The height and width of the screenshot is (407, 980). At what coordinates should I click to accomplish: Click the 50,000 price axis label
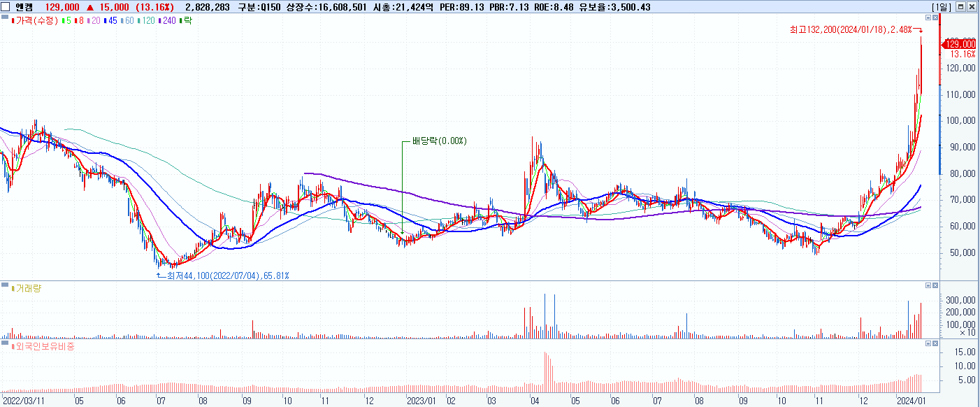962,252
